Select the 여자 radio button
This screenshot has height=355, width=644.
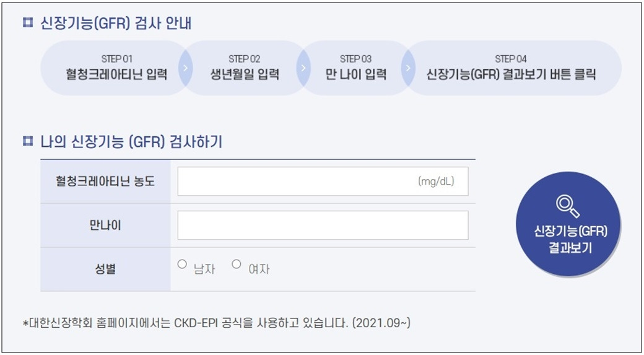click(236, 264)
